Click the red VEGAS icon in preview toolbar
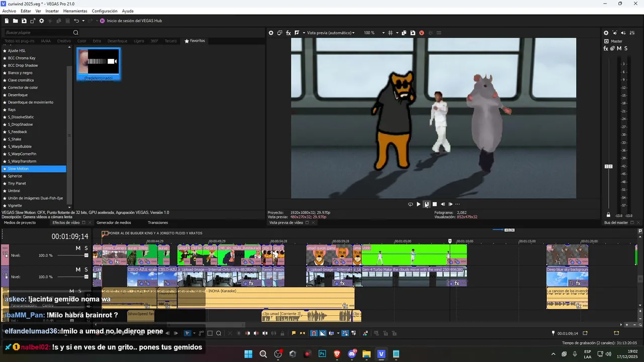Viewport: 644px width, 362px height. (x=422, y=33)
